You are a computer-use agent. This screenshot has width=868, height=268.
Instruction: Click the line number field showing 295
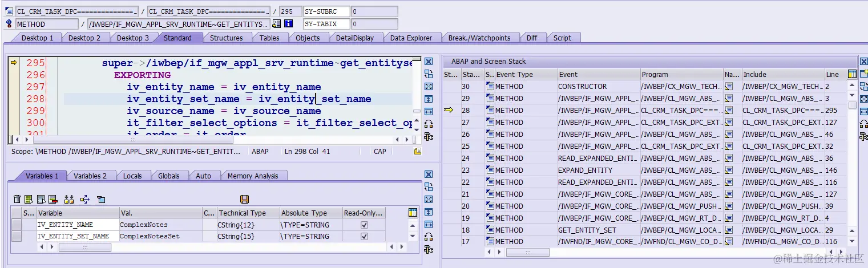tap(290, 11)
